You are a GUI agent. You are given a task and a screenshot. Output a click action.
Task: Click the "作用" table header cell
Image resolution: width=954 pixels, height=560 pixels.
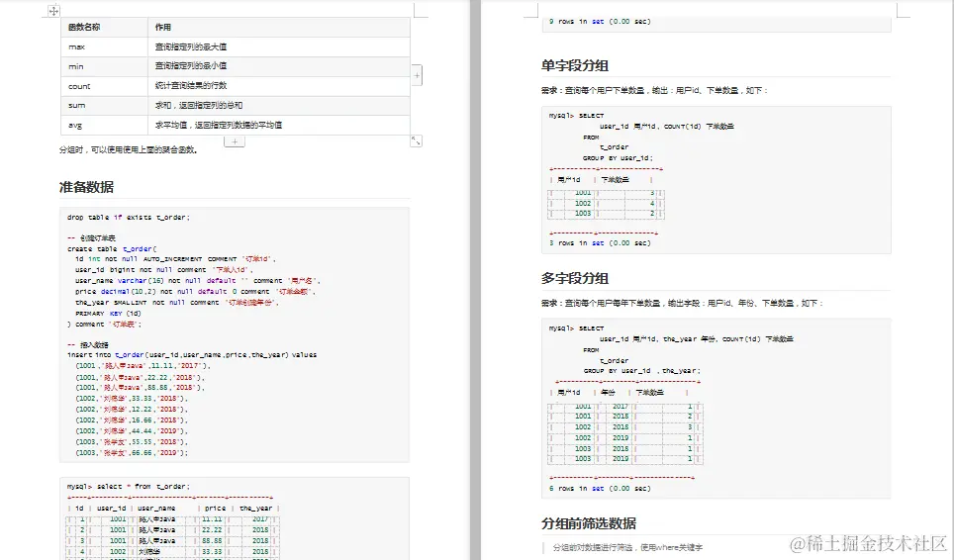tap(279, 28)
